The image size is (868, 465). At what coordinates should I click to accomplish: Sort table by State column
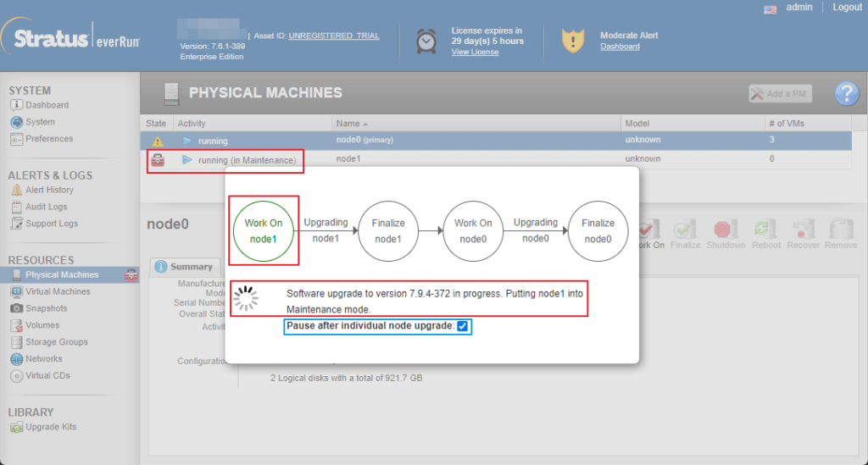point(156,124)
